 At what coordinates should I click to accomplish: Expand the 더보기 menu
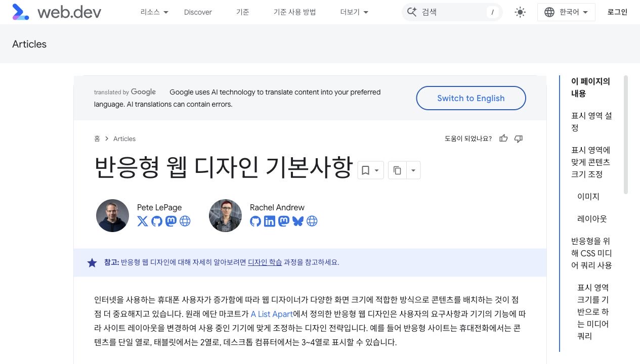(354, 12)
